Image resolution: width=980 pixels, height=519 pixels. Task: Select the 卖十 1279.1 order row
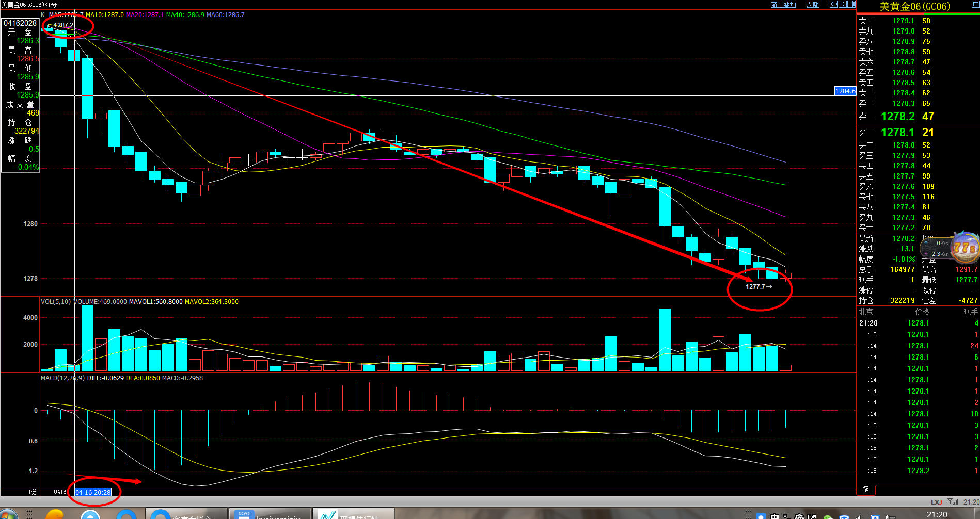[918, 21]
